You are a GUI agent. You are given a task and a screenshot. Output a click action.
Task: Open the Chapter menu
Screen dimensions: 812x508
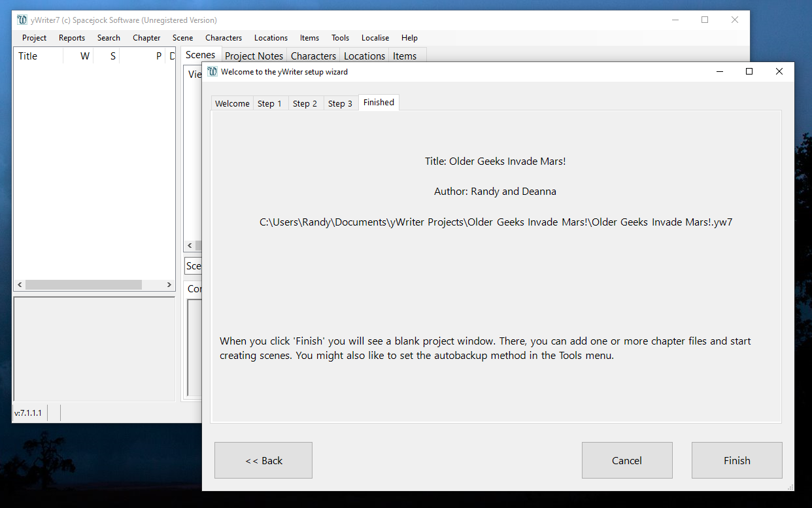146,38
